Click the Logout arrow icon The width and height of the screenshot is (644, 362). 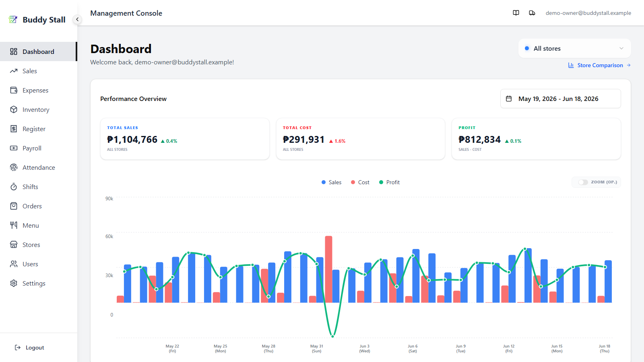(18, 348)
